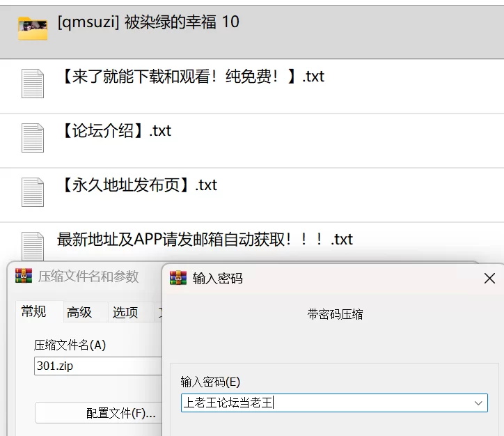Switch to the 选项 tab
This screenshot has width=504, height=436.
pyautogui.click(x=125, y=312)
